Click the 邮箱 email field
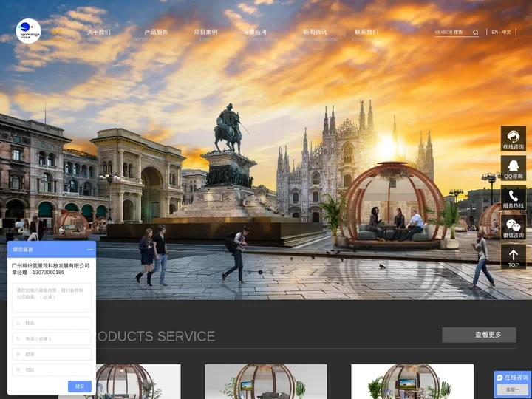This screenshot has width=532, height=399. pos(52,354)
